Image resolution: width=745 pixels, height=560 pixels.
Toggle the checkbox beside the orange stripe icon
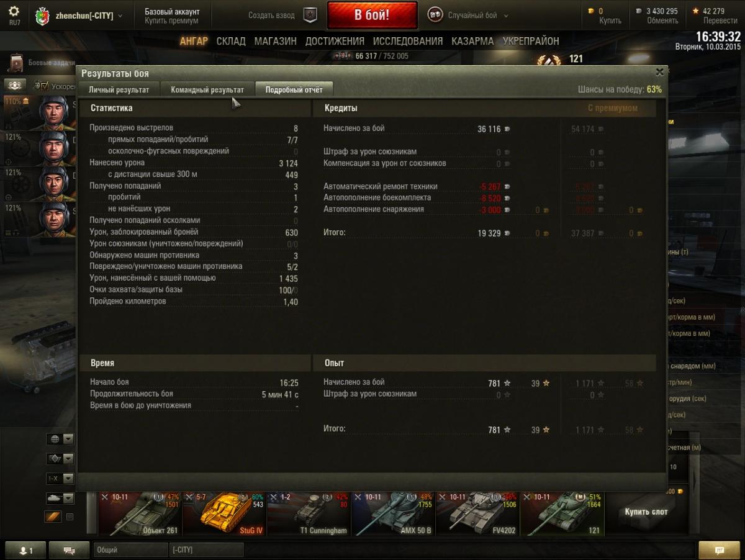(x=70, y=517)
